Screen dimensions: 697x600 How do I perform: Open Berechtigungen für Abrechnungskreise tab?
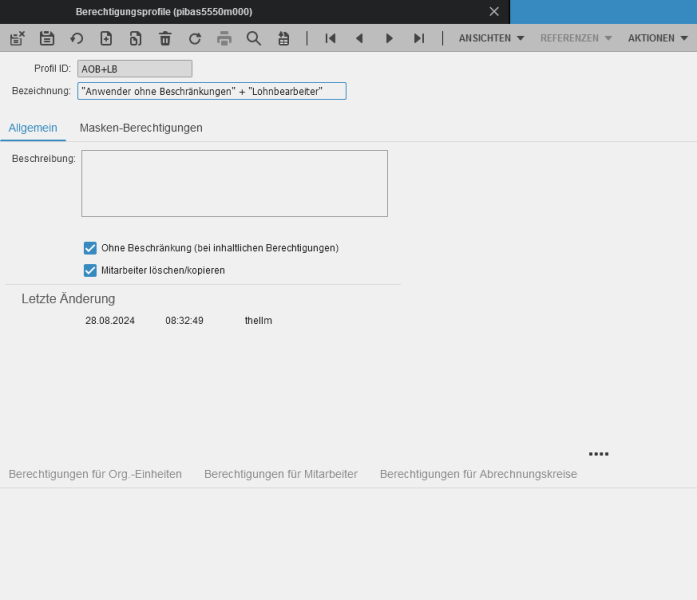coord(478,474)
